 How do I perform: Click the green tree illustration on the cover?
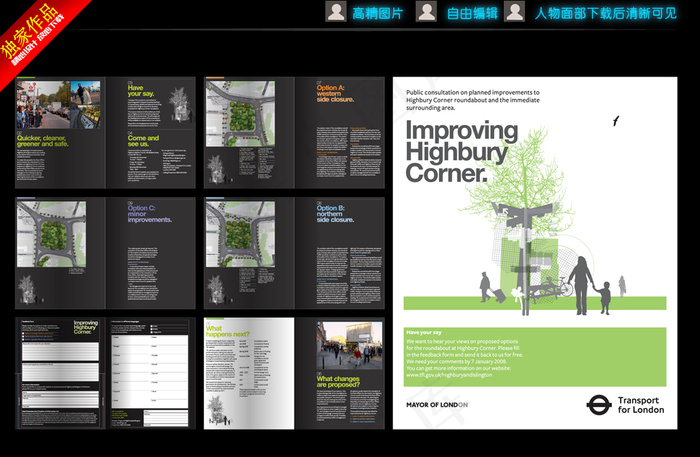click(x=520, y=179)
